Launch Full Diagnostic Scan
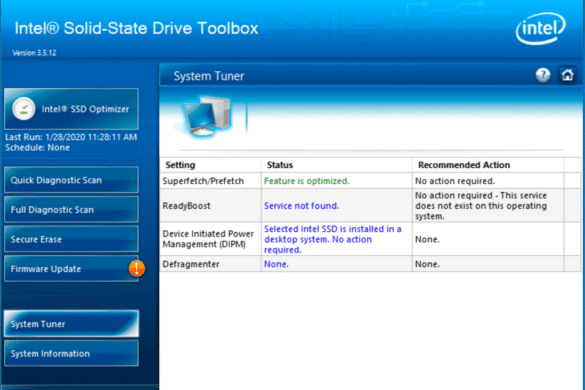The image size is (585, 390). tap(71, 209)
